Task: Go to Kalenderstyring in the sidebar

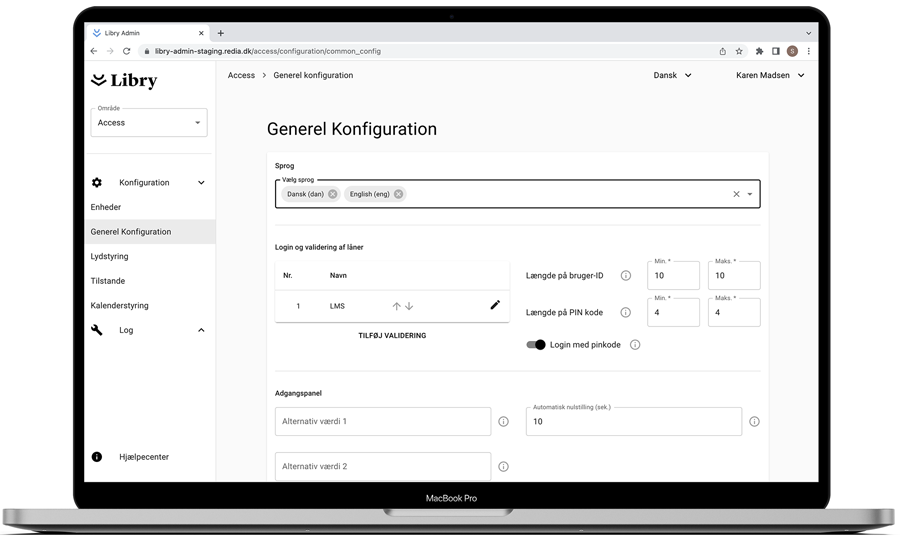Action: click(x=119, y=305)
